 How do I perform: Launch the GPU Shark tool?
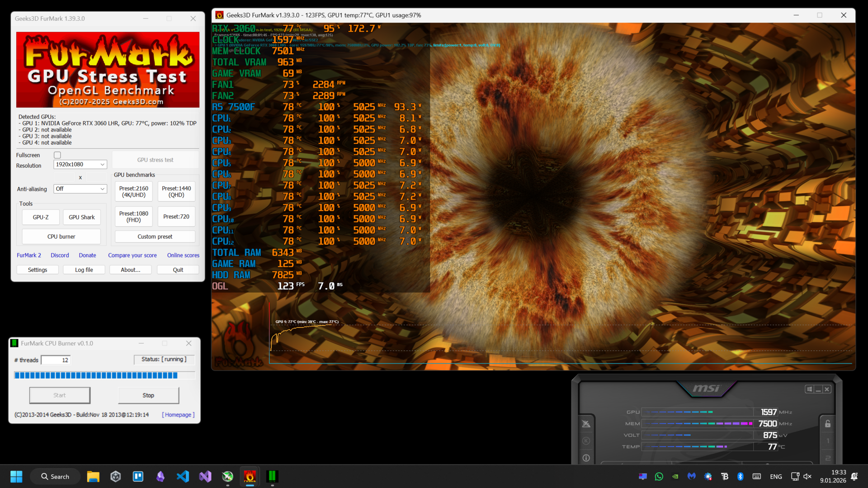(x=82, y=217)
